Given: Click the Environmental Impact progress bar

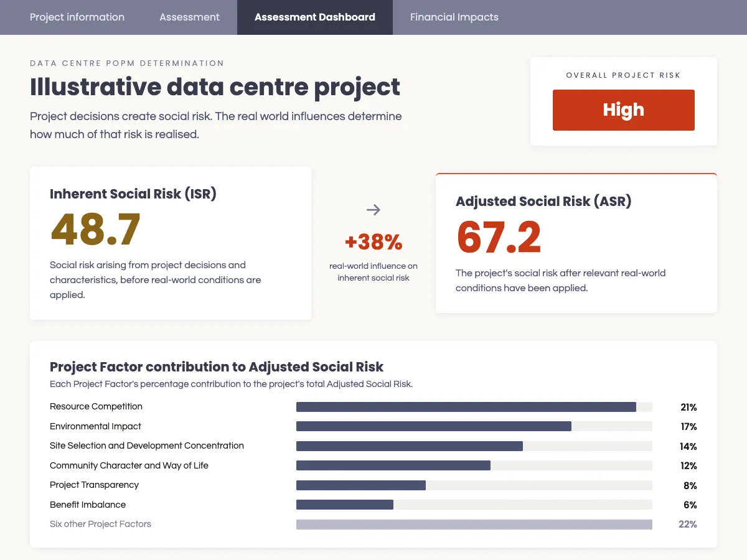Looking at the screenshot, I should tap(474, 427).
